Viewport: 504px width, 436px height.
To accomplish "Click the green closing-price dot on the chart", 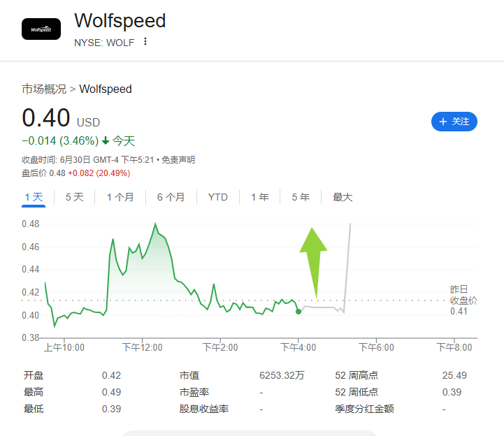I will pyautogui.click(x=298, y=312).
